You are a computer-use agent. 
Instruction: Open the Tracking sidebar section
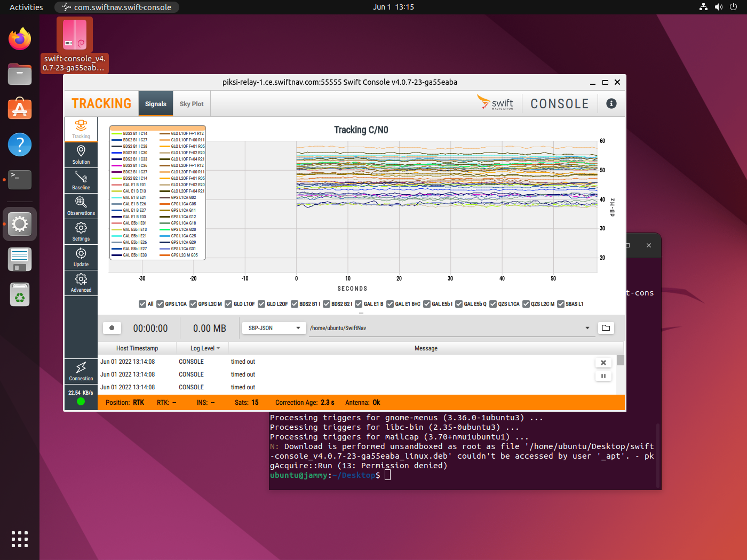(81, 130)
